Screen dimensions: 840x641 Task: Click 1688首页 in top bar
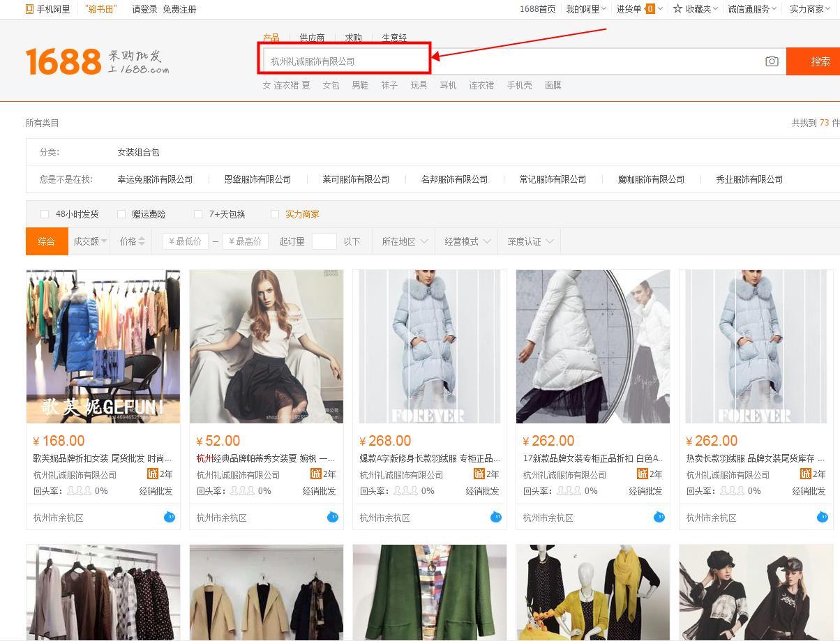[x=538, y=9]
